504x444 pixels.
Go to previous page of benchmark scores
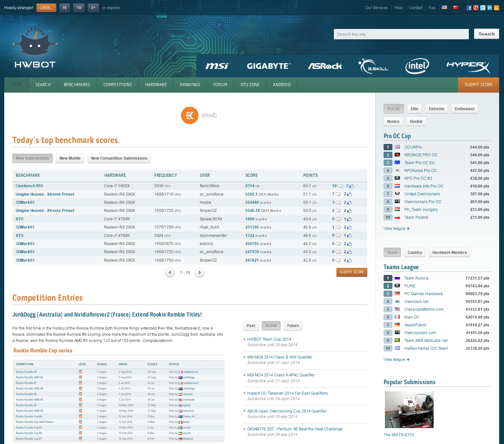pos(170,273)
